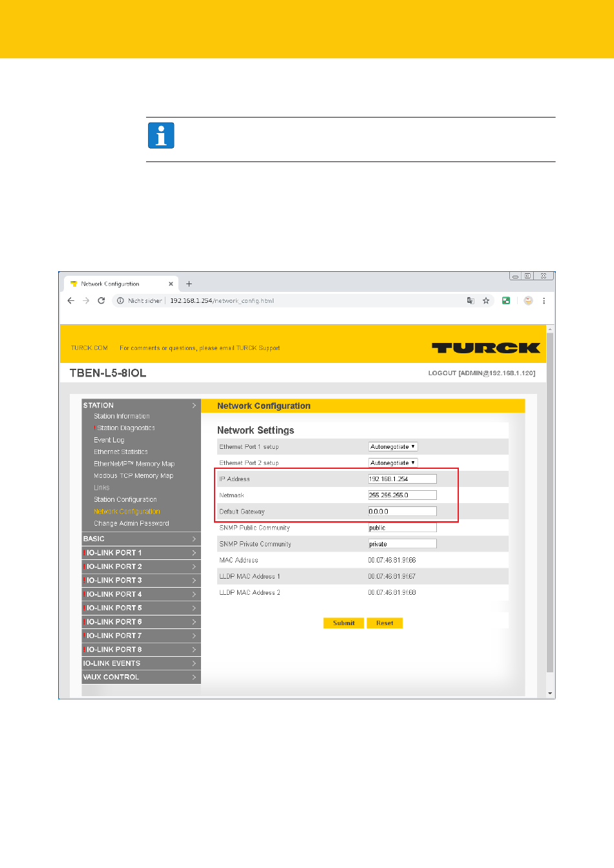This screenshot has height=868, width=614.
Task: Open the green extension icon in toolbar
Action: [506, 301]
